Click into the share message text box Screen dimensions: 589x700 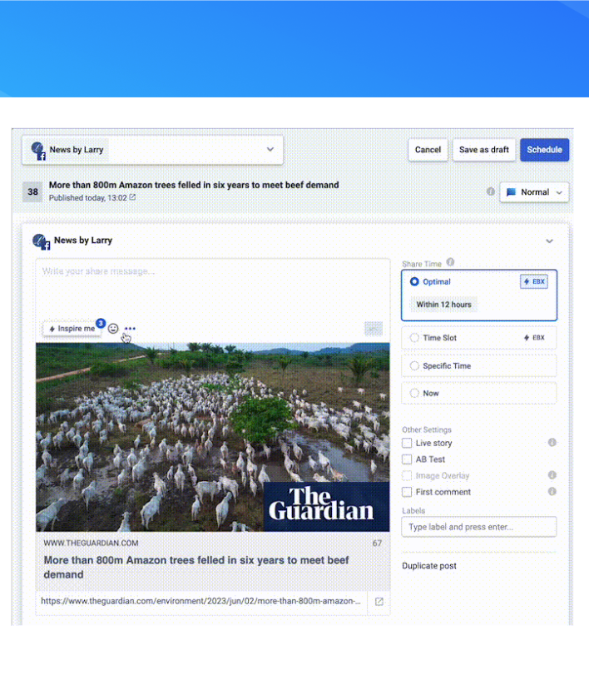click(213, 288)
